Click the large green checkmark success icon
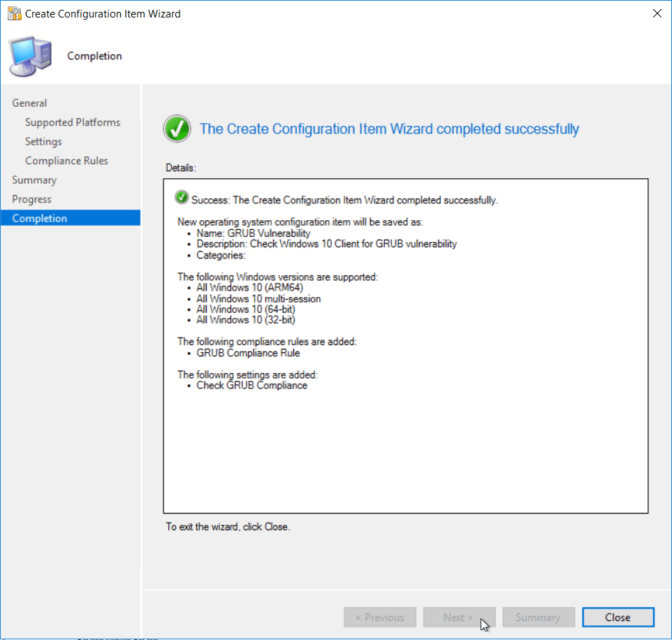Screen dimensions: 672x640 pyautogui.click(x=177, y=129)
